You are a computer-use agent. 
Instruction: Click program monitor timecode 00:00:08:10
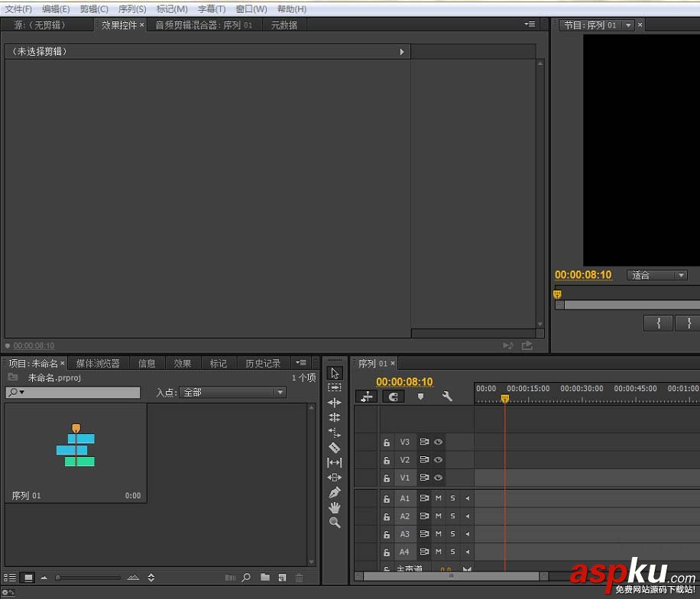point(583,275)
